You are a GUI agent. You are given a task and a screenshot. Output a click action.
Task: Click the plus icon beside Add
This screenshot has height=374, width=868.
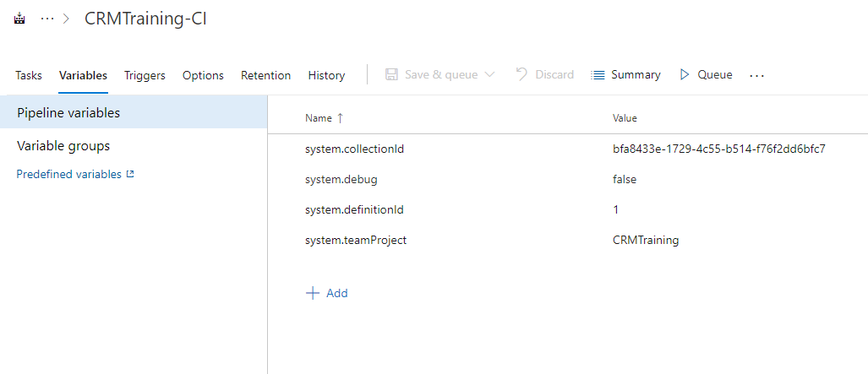[x=313, y=293]
